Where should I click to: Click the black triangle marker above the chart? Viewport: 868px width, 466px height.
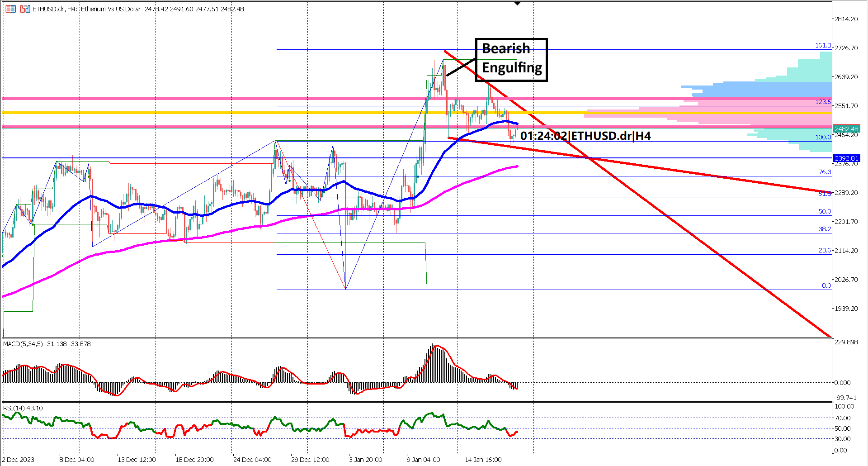[x=517, y=3]
